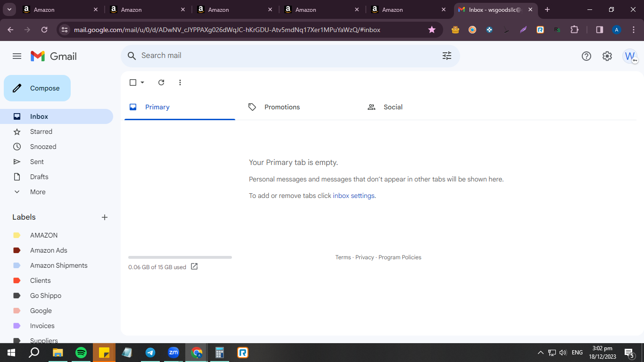The height and width of the screenshot is (362, 644).
Task: Switch to the first Amazon browser tab
Action: 60,9
